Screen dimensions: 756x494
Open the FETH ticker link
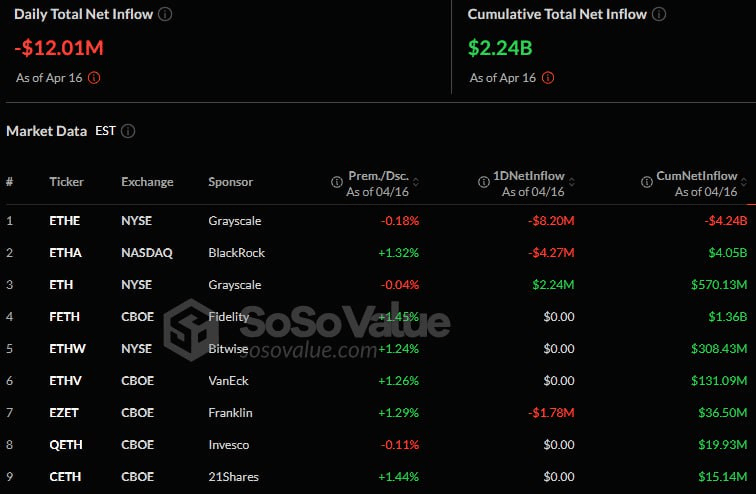pyautogui.click(x=65, y=317)
